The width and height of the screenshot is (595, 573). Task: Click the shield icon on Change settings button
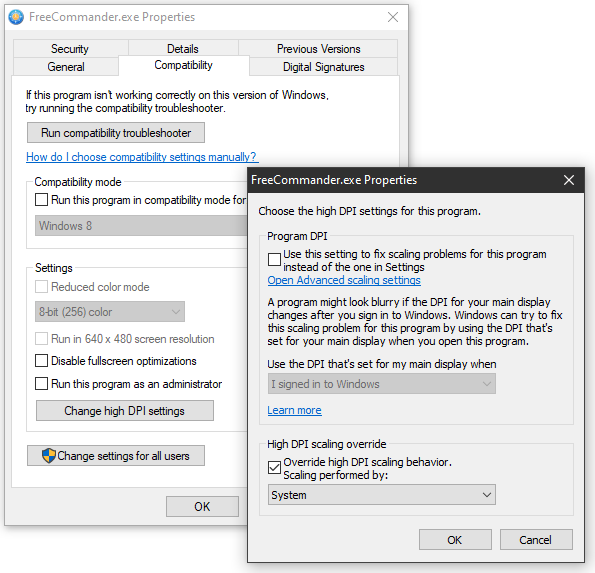[x=49, y=455]
